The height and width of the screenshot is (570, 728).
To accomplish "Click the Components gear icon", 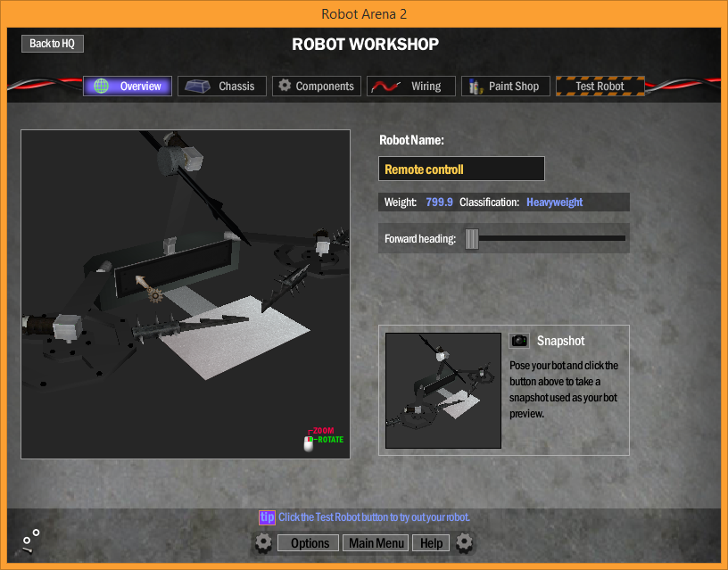I will pyautogui.click(x=285, y=86).
